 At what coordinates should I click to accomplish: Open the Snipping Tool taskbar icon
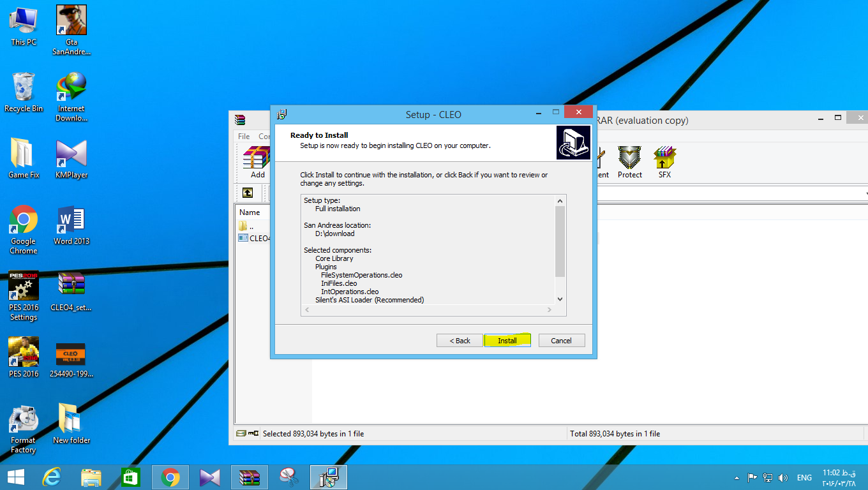(289, 477)
